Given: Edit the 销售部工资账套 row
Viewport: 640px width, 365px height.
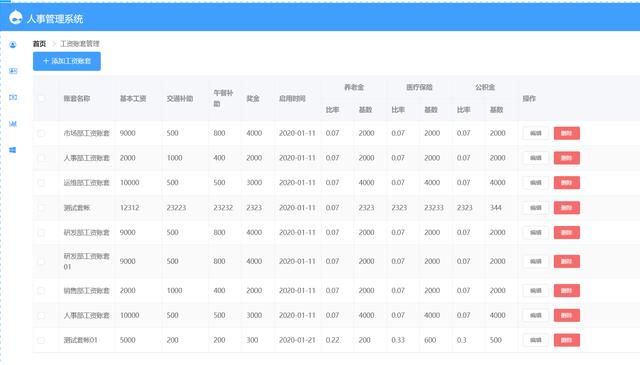Looking at the screenshot, I should [536, 291].
